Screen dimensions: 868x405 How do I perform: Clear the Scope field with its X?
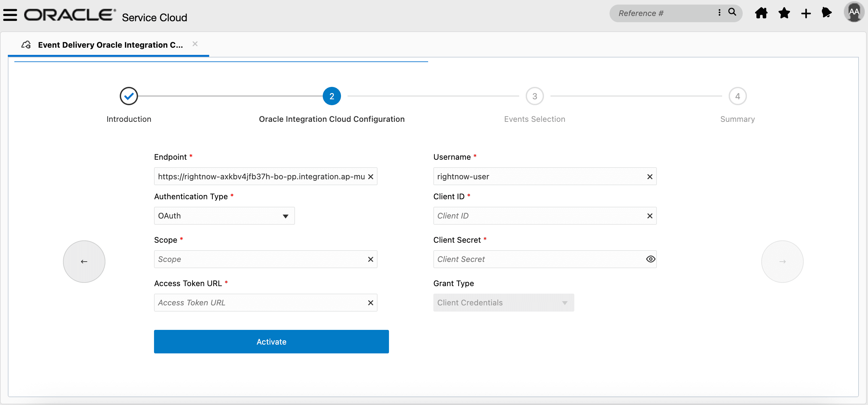pyautogui.click(x=371, y=259)
